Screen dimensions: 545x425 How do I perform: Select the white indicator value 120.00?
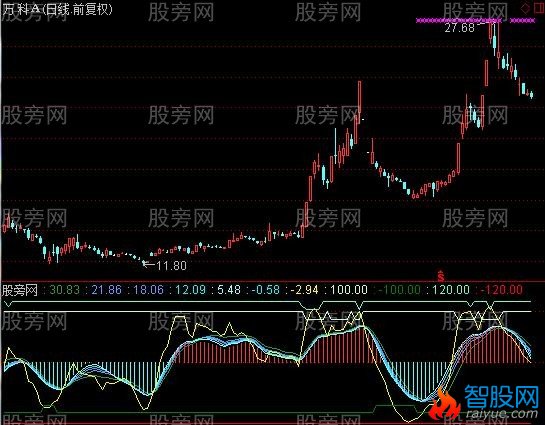pos(450,290)
